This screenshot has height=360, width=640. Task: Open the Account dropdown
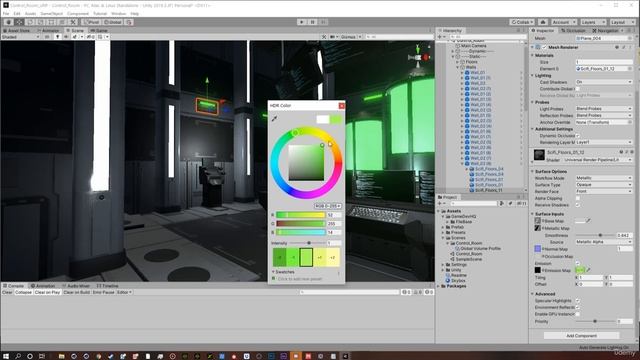click(x=564, y=22)
